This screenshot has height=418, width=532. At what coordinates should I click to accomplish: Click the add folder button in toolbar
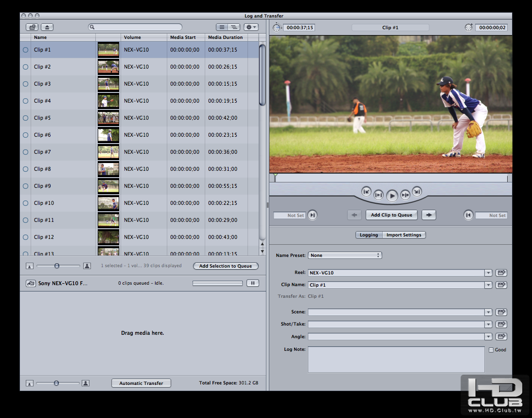pyautogui.click(x=32, y=27)
